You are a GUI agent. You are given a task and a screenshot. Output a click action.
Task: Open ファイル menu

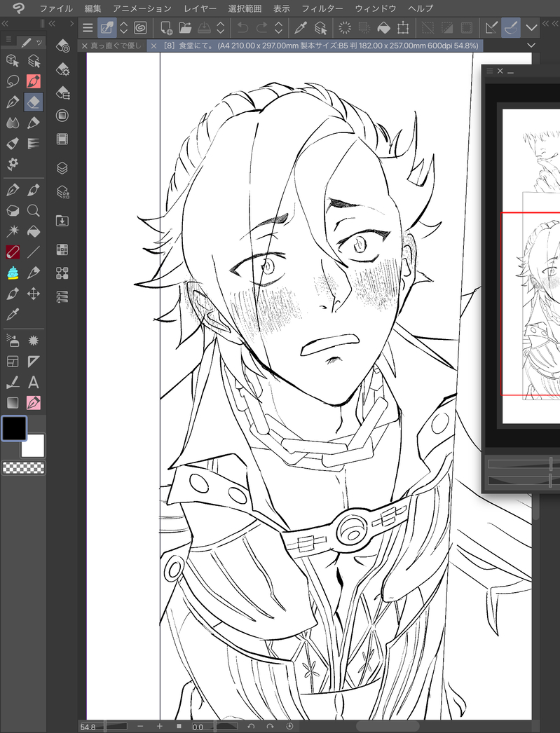point(56,8)
